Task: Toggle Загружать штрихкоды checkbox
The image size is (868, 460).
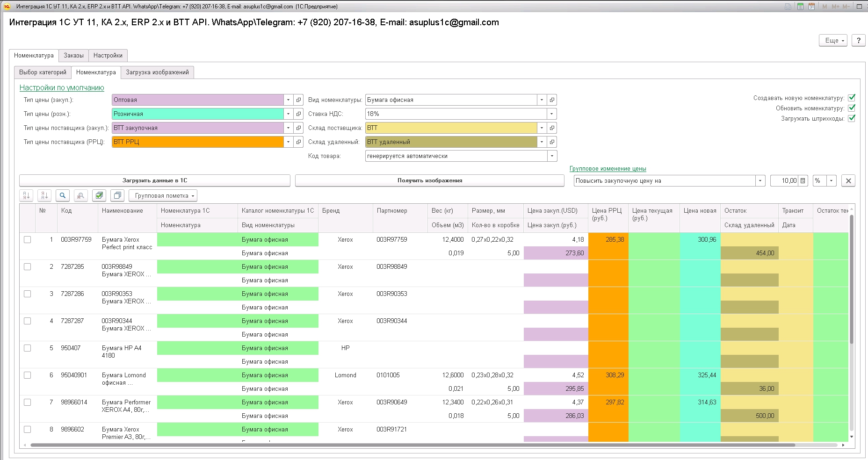Action: point(852,118)
